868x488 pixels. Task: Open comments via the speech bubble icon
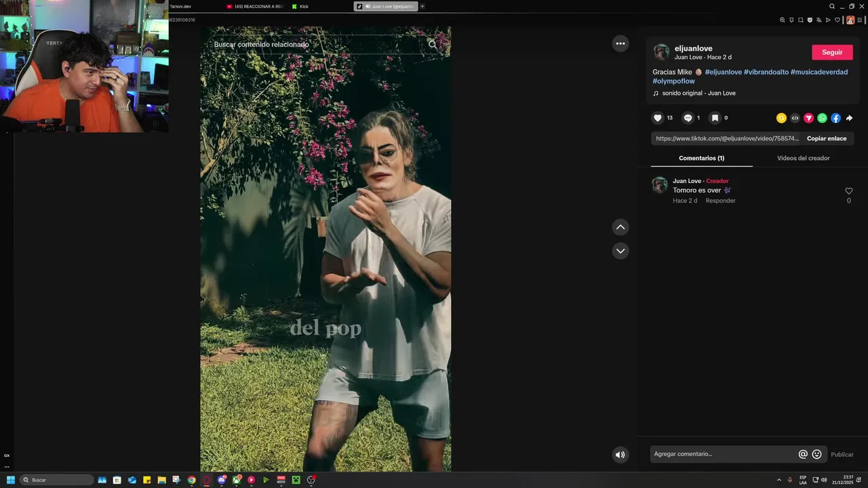[x=688, y=118]
